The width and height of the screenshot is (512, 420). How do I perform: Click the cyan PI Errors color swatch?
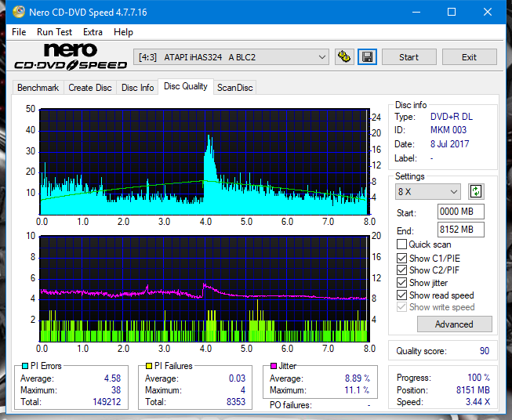pyautogui.click(x=24, y=366)
